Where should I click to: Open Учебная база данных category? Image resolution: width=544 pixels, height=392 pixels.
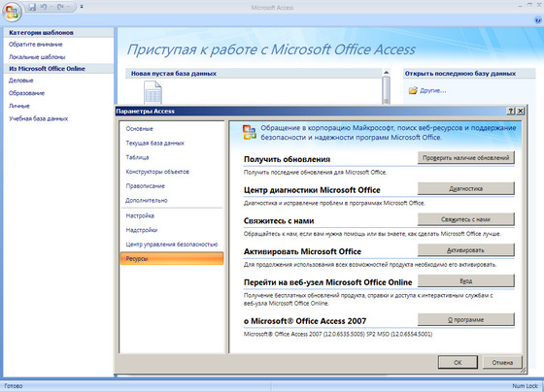tap(38, 118)
